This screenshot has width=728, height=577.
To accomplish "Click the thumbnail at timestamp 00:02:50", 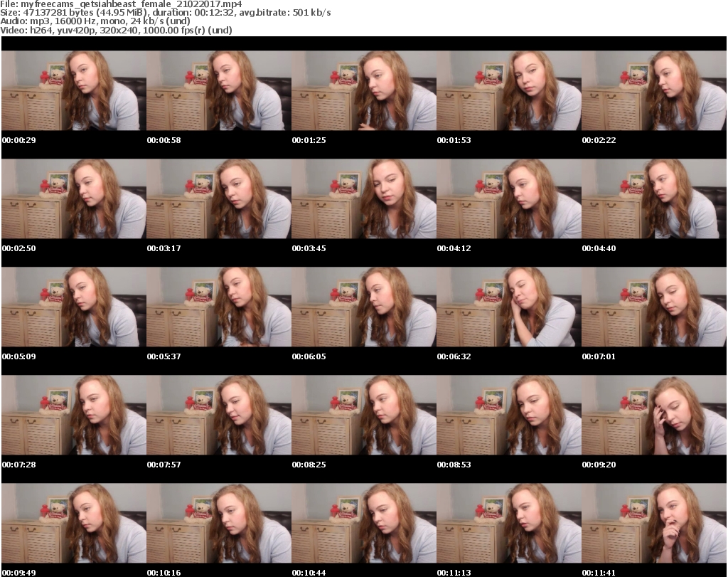I will (x=74, y=198).
